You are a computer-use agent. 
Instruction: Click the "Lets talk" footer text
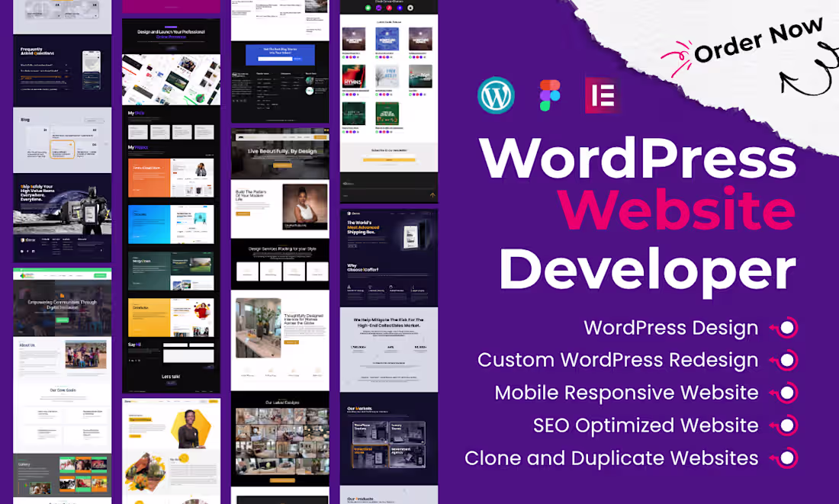[171, 377]
